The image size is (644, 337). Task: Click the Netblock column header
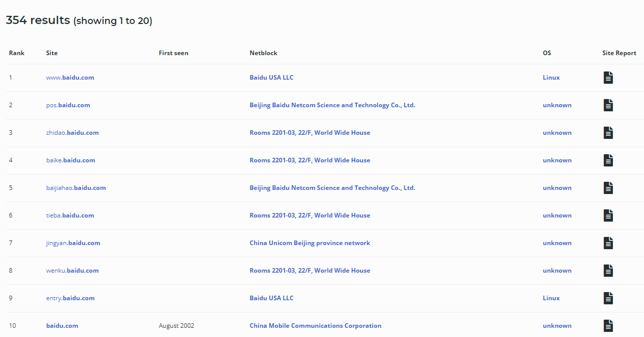[x=263, y=53]
